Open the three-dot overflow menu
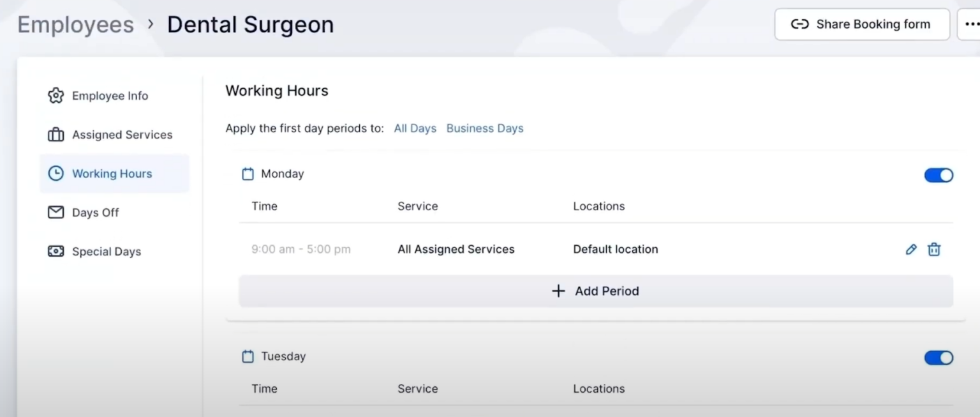This screenshot has height=417, width=980. tap(974, 24)
